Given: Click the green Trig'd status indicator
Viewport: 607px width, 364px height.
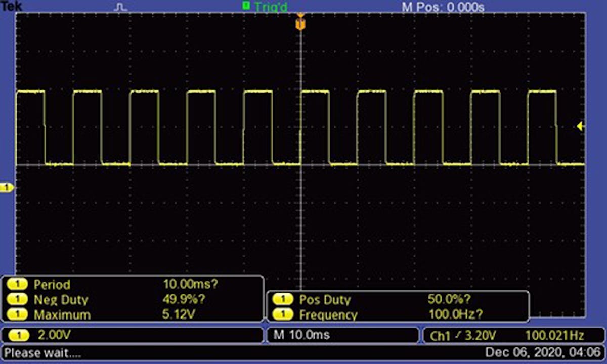Looking at the screenshot, I should tap(265, 8).
